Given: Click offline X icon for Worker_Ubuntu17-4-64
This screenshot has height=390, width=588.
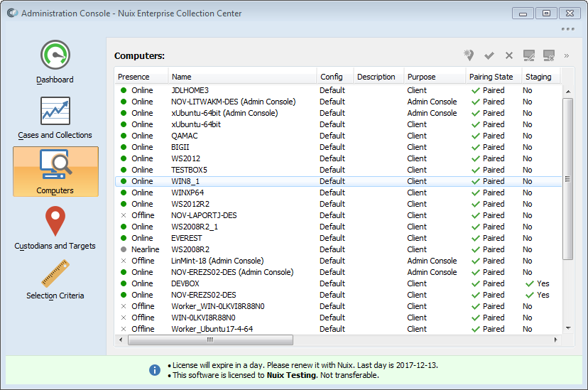Looking at the screenshot, I should (123, 329).
